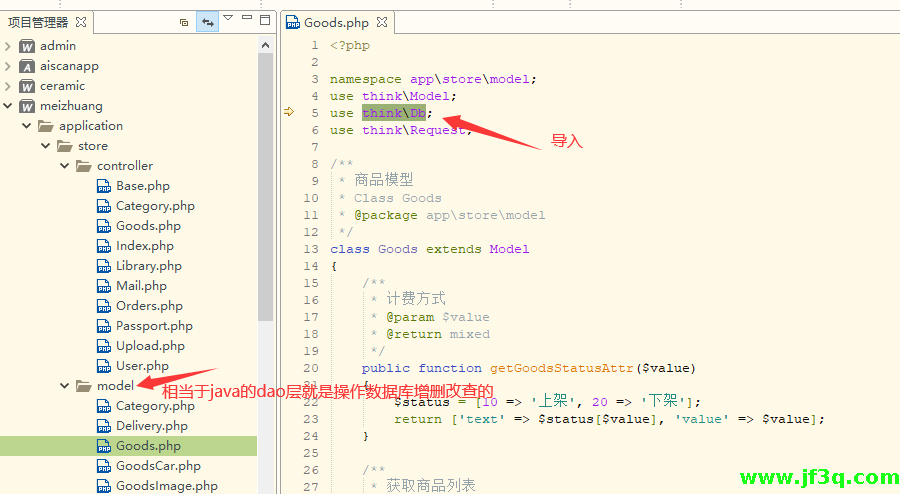Image resolution: width=900 pixels, height=494 pixels.
Task: Collapse the controller folder
Action: [65, 166]
